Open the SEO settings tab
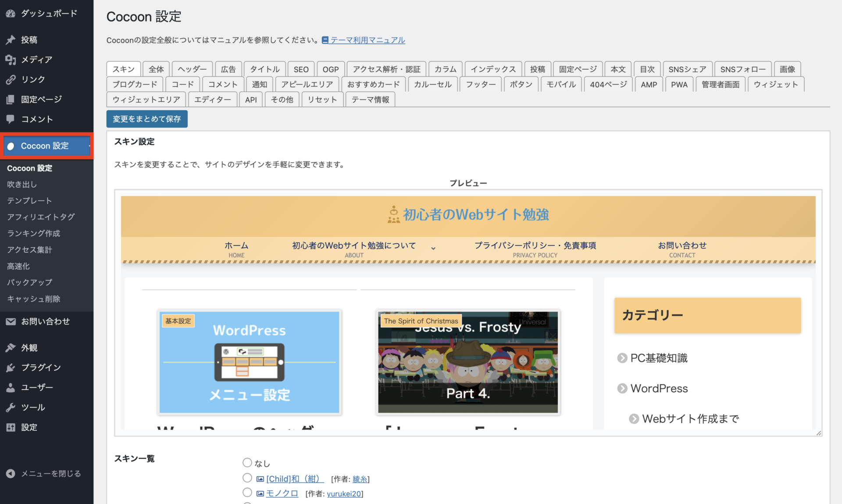Image resolution: width=842 pixels, height=504 pixels. click(x=300, y=69)
